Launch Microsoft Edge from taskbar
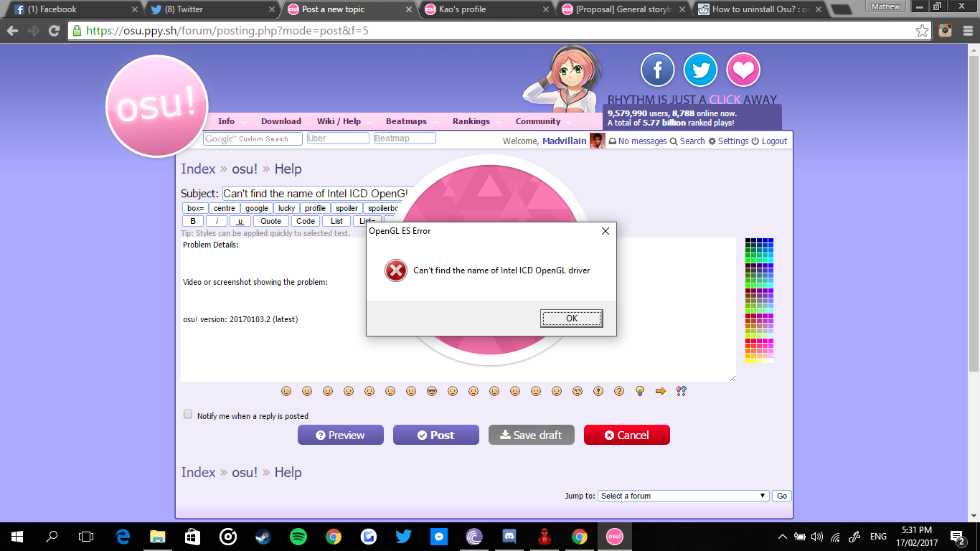The height and width of the screenshot is (551, 980). 123,537
